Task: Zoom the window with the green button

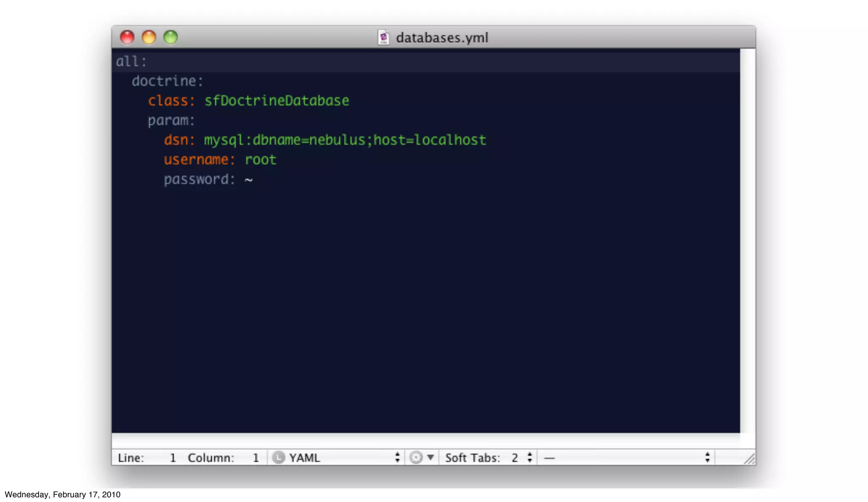Action: point(171,37)
